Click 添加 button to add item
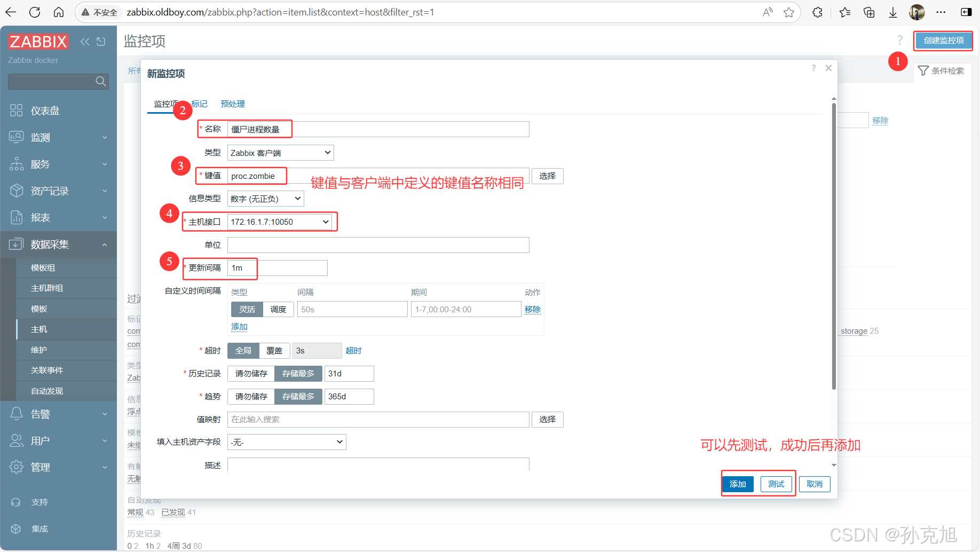Screen dimensions: 980x552 coord(738,484)
